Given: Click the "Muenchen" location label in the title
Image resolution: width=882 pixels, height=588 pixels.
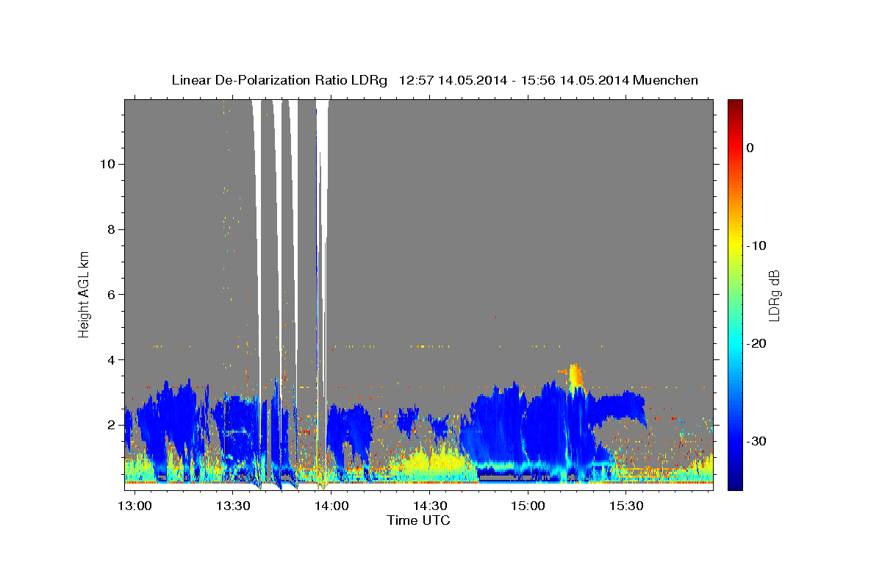Looking at the screenshot, I should click(x=664, y=80).
